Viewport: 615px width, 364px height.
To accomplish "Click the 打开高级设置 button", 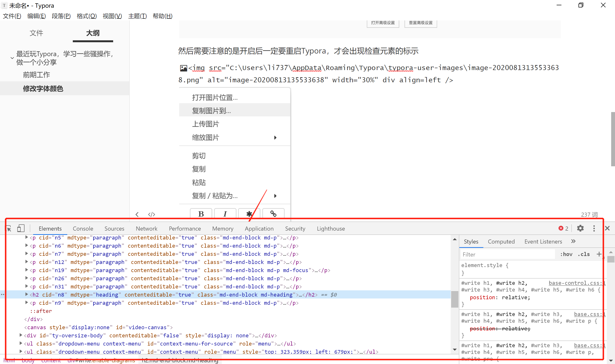I will pyautogui.click(x=383, y=23).
